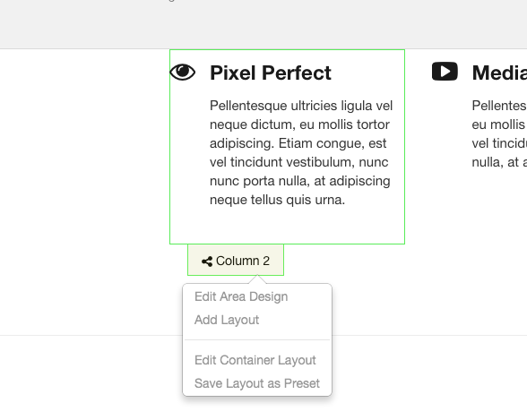Viewport: 527px width, 420px height.
Task: Click the line 'adipiscing. Etiam congue, est'
Action: click(x=298, y=143)
